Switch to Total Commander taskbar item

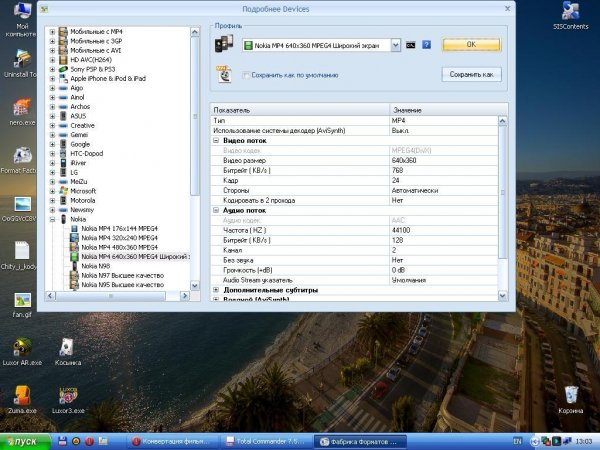266,442
